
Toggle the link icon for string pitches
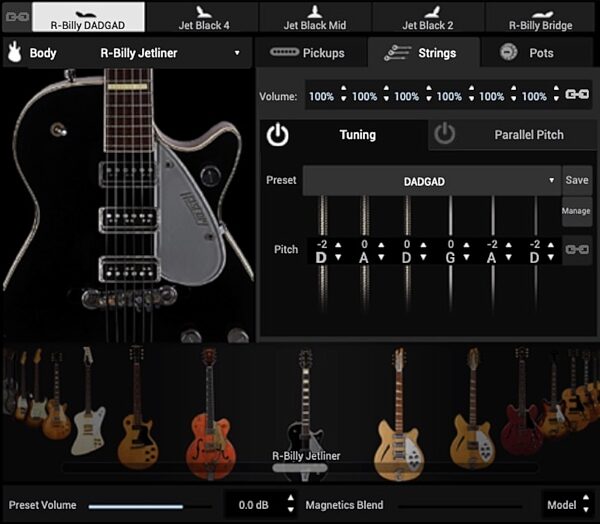[x=577, y=250]
